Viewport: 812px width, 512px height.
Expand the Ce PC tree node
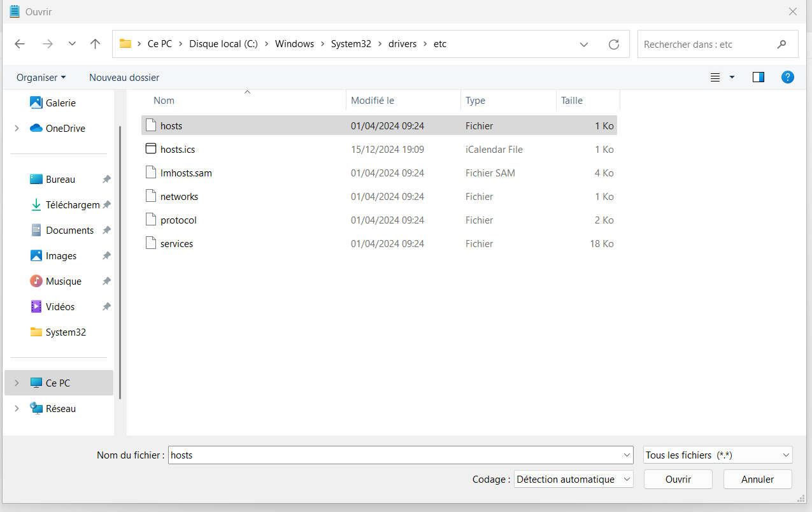pos(17,383)
